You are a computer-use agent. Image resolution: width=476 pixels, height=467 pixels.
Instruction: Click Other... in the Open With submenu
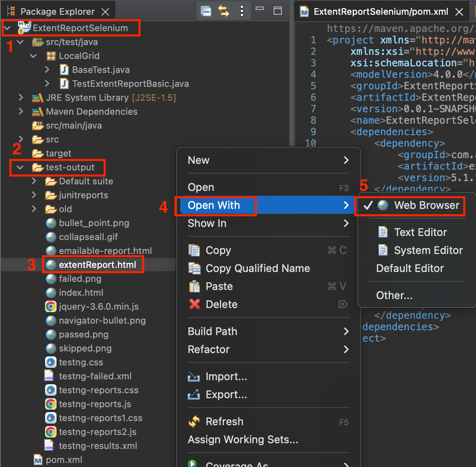394,295
